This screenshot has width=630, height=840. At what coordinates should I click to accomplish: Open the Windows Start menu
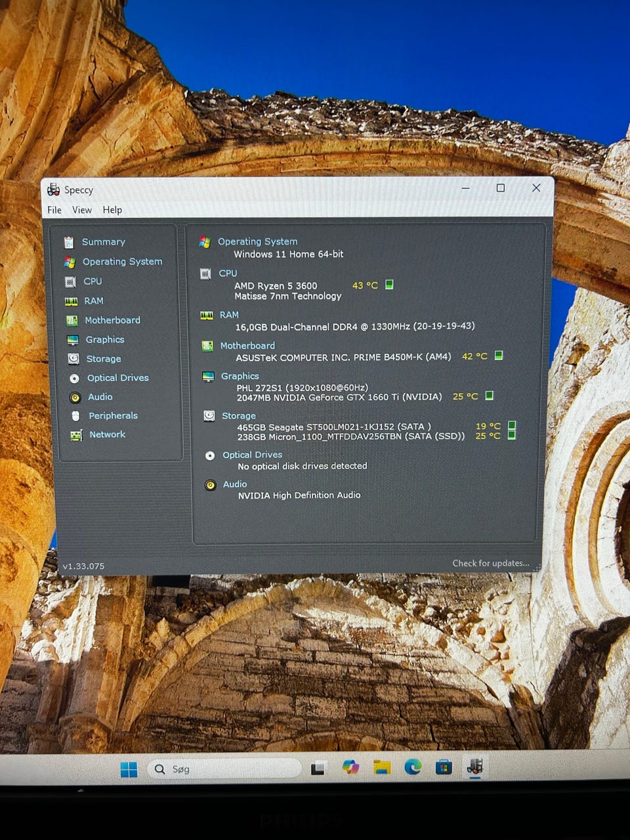[x=129, y=769]
